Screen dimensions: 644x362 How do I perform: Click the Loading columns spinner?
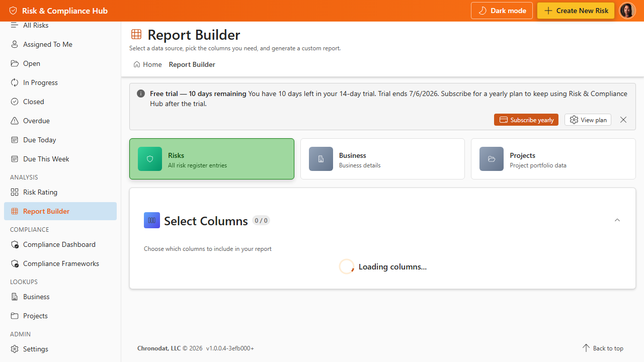(347, 266)
